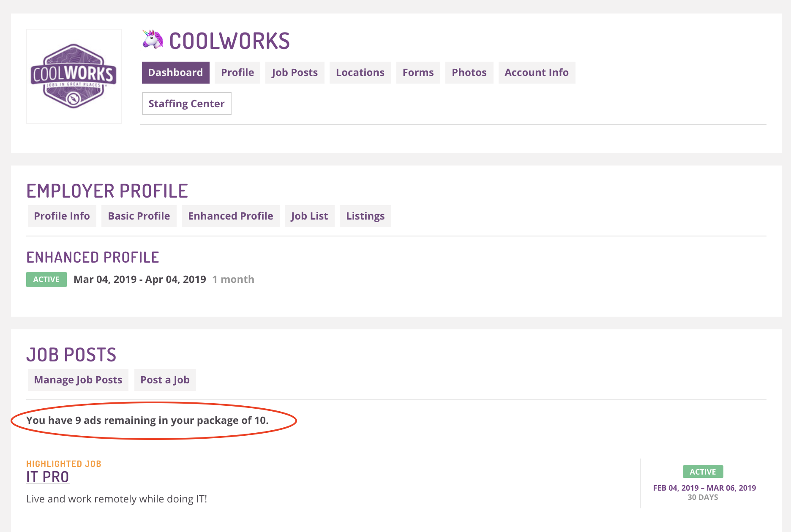
Task: Click the '1 month' duration text
Action: [233, 280]
